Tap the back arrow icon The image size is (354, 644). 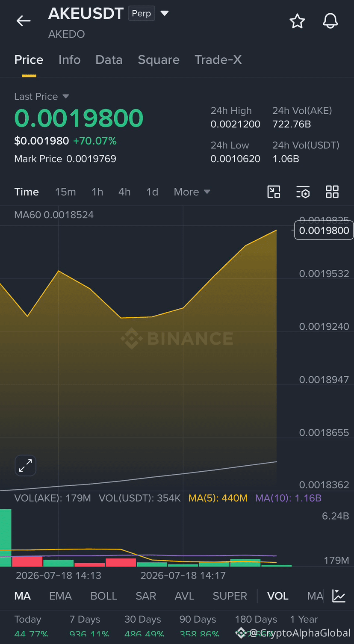click(24, 21)
